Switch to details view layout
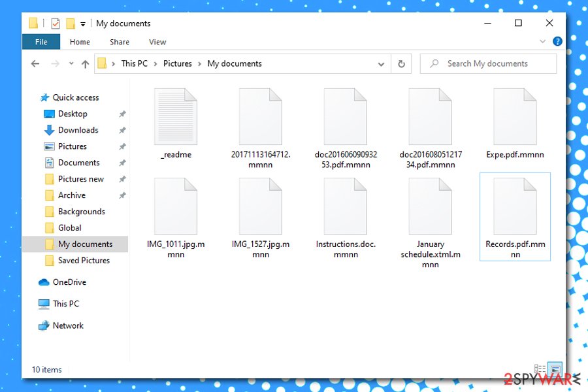Screen dimensions: 588x392 [x=540, y=368]
